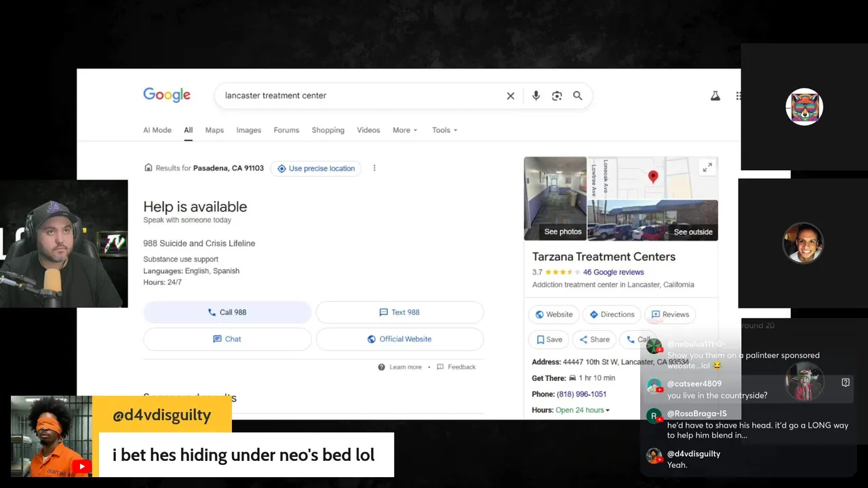Viewport: 868px width, 488px height.
Task: Open Google Lens image search icon
Action: point(557,96)
